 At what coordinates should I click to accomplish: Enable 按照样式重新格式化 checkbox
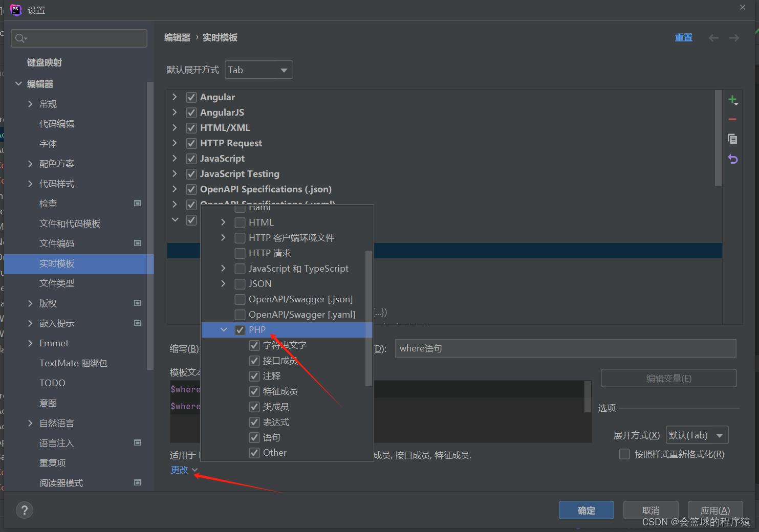tap(624, 454)
